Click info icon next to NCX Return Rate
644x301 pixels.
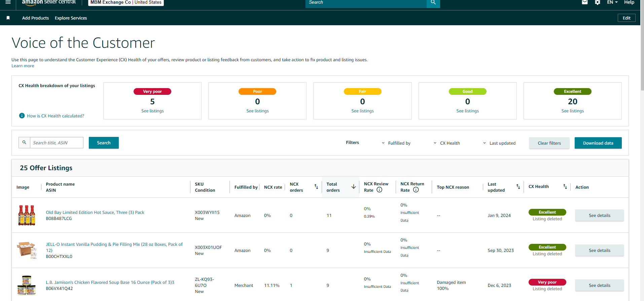(x=416, y=190)
